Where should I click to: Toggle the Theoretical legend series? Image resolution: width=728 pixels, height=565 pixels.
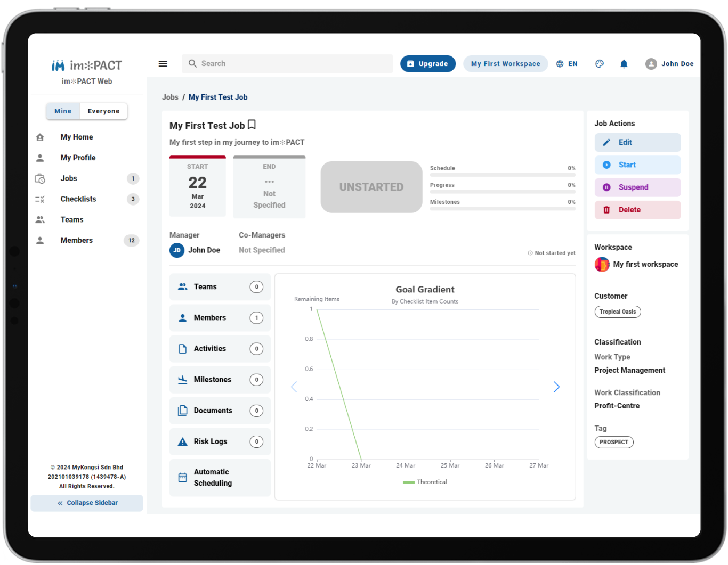coord(425,482)
